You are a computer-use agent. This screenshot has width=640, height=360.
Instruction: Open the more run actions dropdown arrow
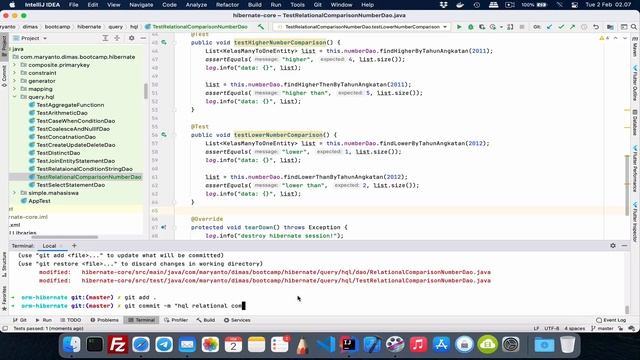pyautogui.click(x=501, y=27)
